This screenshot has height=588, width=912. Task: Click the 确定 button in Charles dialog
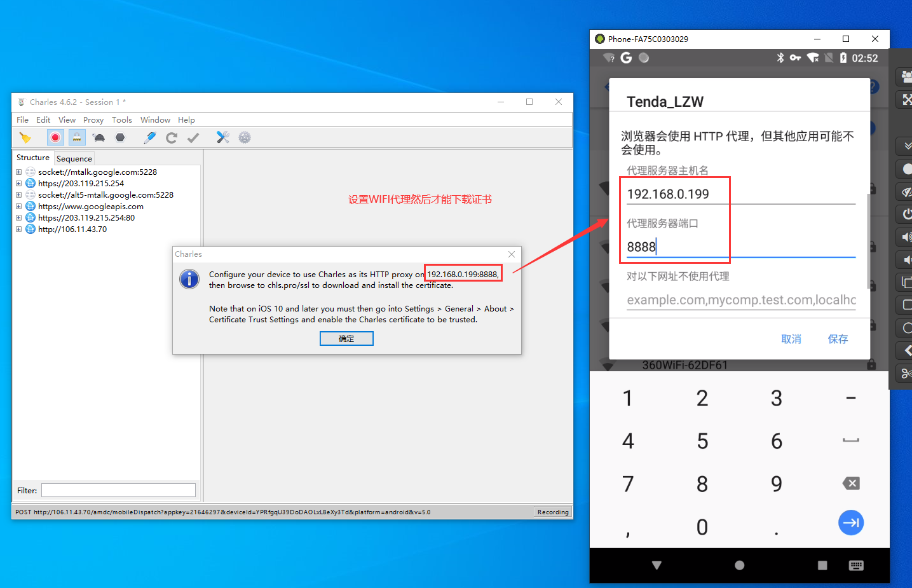click(346, 339)
